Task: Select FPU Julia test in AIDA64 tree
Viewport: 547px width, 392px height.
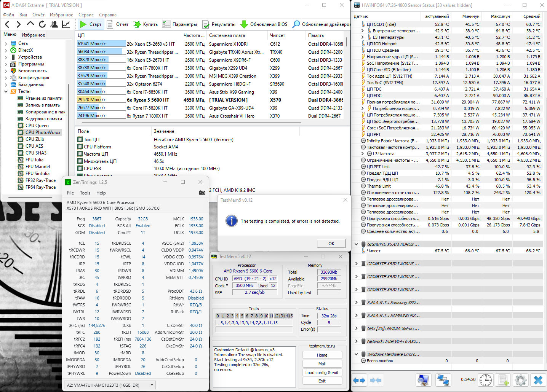Action: coord(34,160)
